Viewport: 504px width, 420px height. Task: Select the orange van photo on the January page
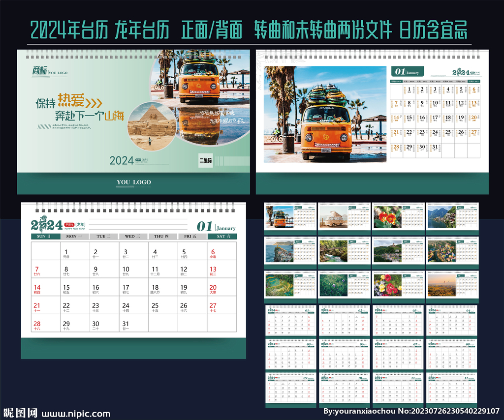pyautogui.click(x=325, y=114)
